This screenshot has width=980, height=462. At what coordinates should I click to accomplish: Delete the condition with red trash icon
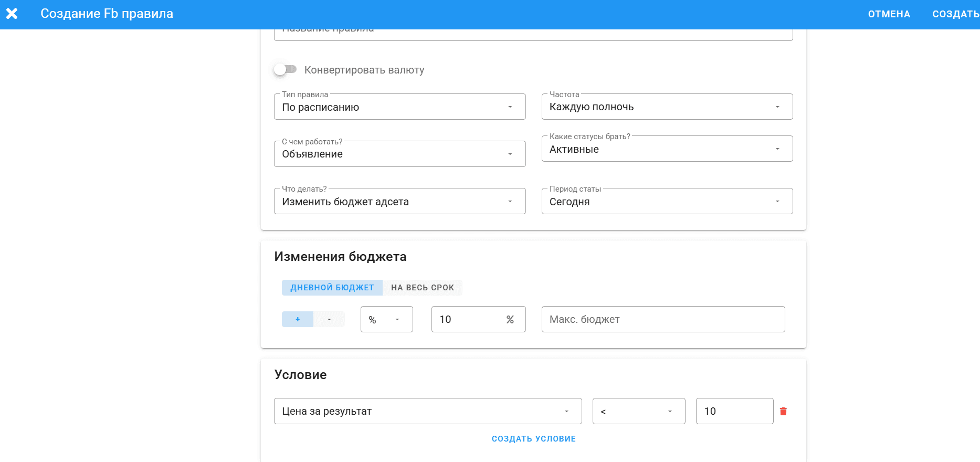pyautogui.click(x=783, y=411)
